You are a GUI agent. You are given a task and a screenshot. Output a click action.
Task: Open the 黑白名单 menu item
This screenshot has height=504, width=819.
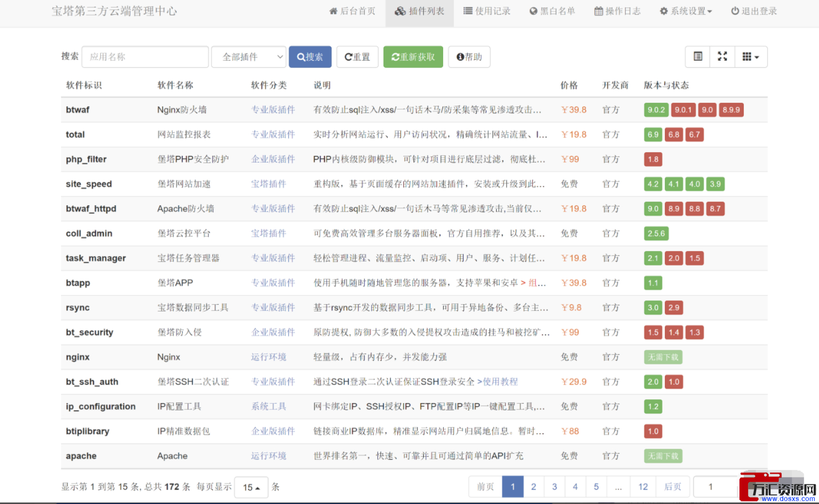click(552, 12)
